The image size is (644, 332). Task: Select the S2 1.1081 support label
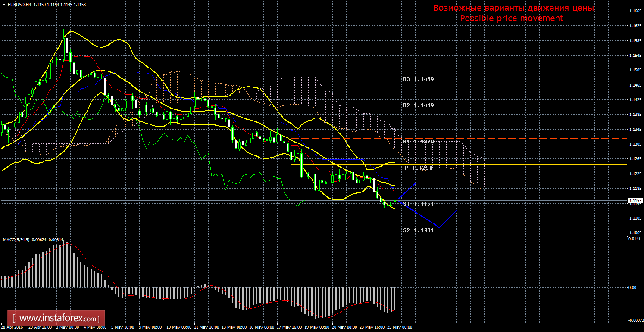click(x=418, y=230)
